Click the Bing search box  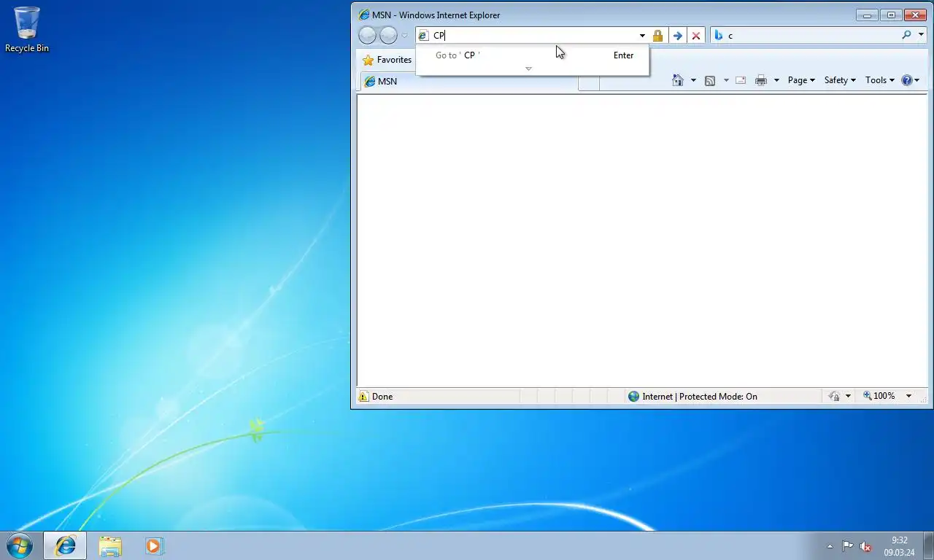tap(804, 35)
